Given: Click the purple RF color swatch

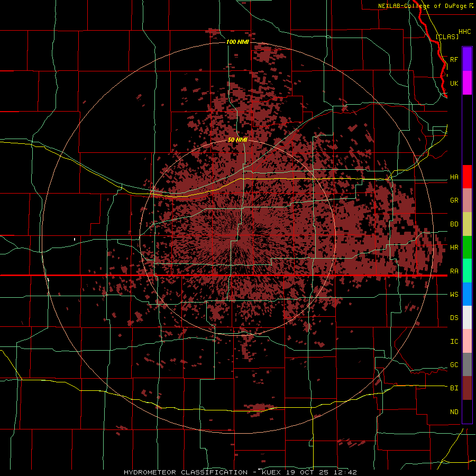Looking at the screenshot, I should tap(467, 59).
